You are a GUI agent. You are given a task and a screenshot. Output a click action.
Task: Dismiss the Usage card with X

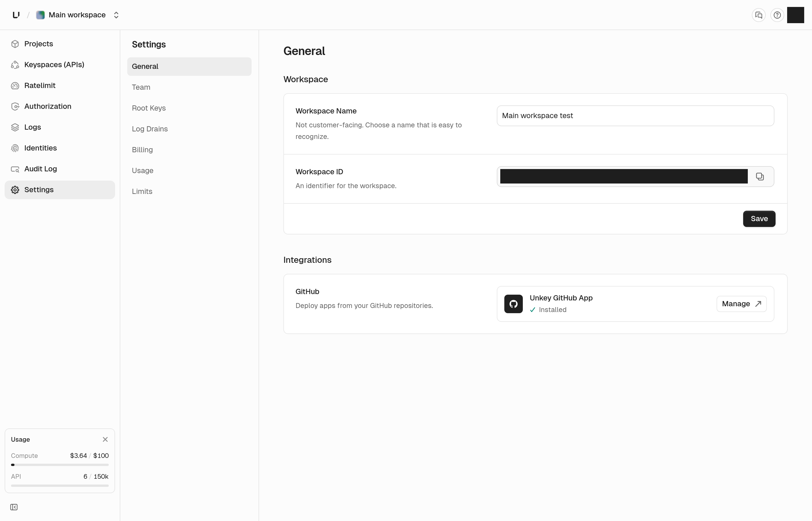pos(105,439)
